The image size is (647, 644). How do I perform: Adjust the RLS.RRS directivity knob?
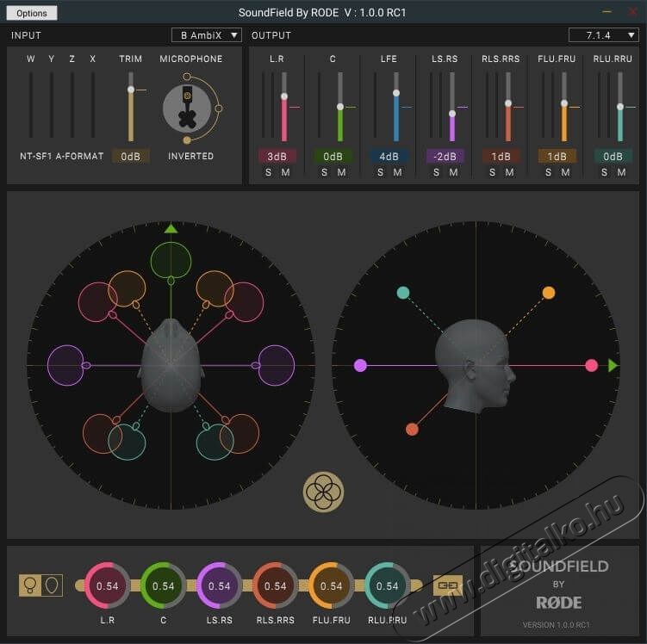(275, 585)
